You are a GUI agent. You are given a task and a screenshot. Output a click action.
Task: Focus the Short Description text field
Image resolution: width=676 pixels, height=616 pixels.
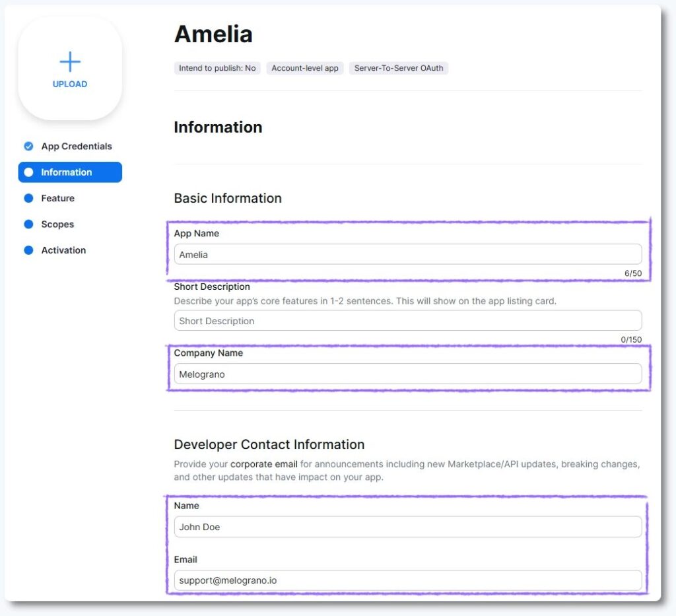[407, 321]
